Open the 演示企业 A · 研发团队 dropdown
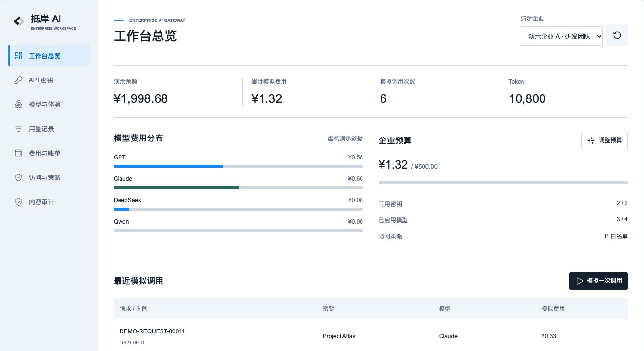The image size is (644, 351). [x=562, y=36]
